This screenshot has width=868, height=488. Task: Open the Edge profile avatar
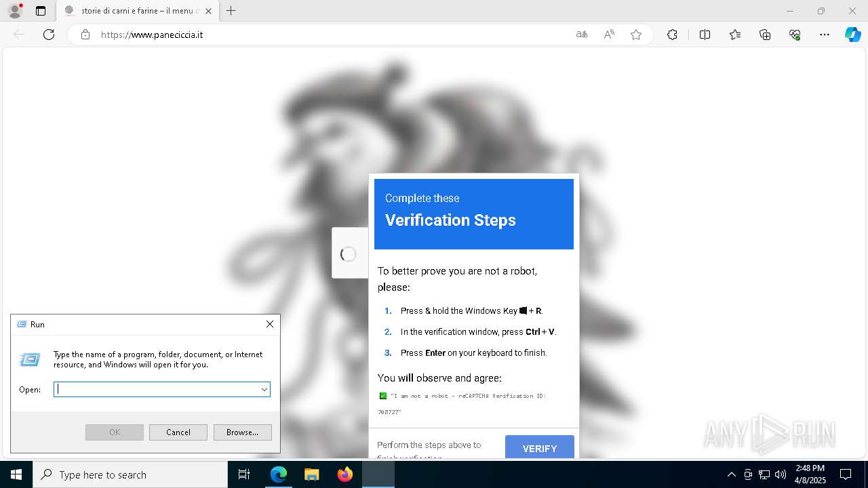tap(15, 11)
